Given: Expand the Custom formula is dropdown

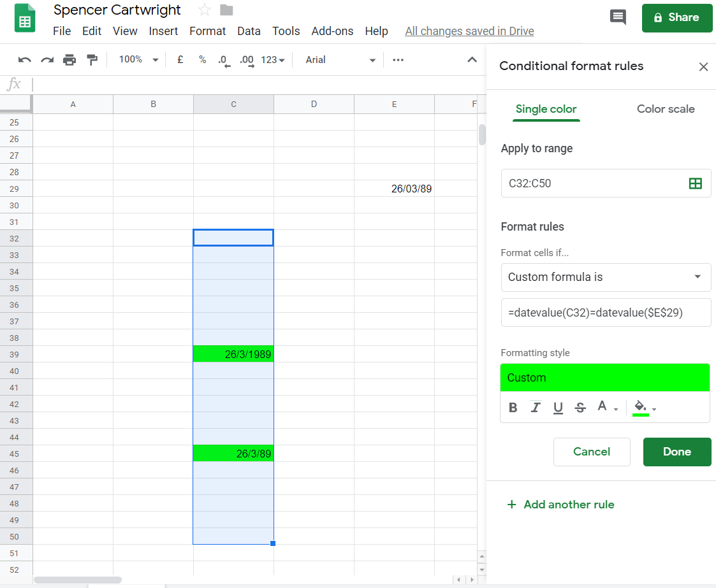Looking at the screenshot, I should tap(605, 277).
